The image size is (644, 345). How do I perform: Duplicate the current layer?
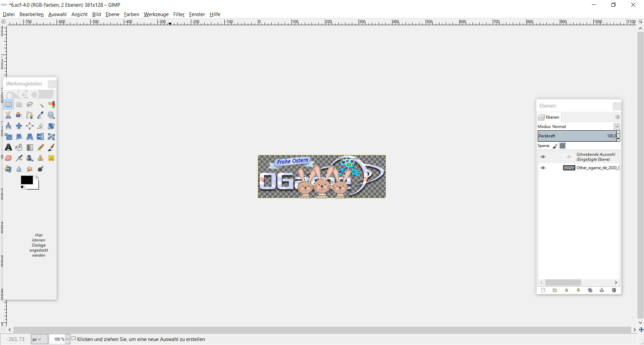coord(590,290)
